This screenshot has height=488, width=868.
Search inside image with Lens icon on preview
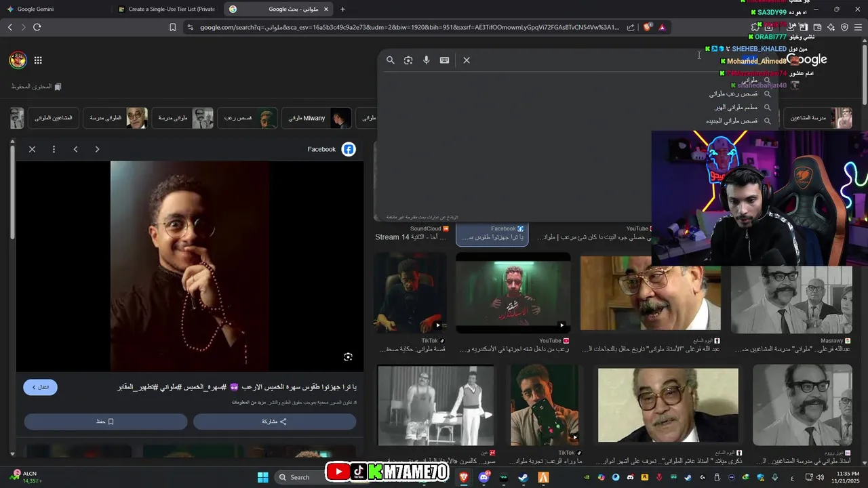348,357
